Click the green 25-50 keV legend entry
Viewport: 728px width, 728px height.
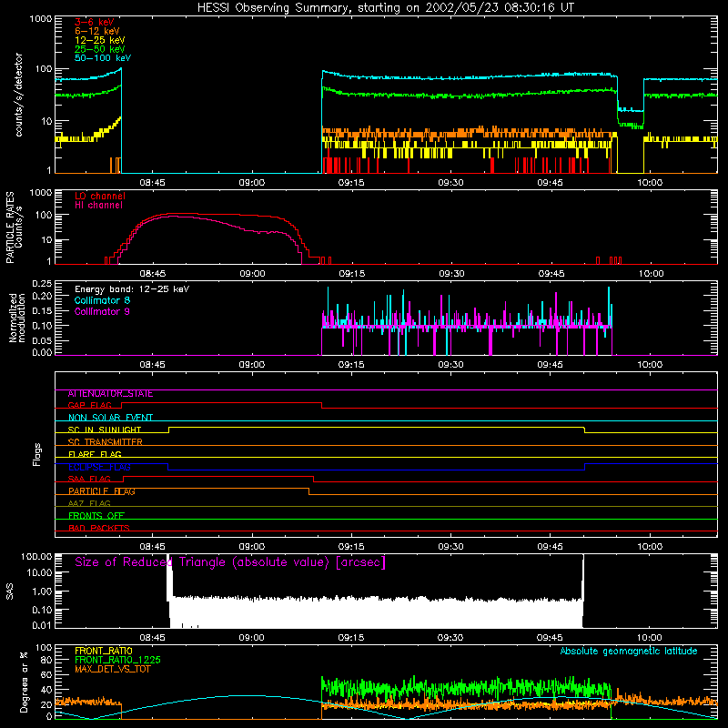pos(100,49)
